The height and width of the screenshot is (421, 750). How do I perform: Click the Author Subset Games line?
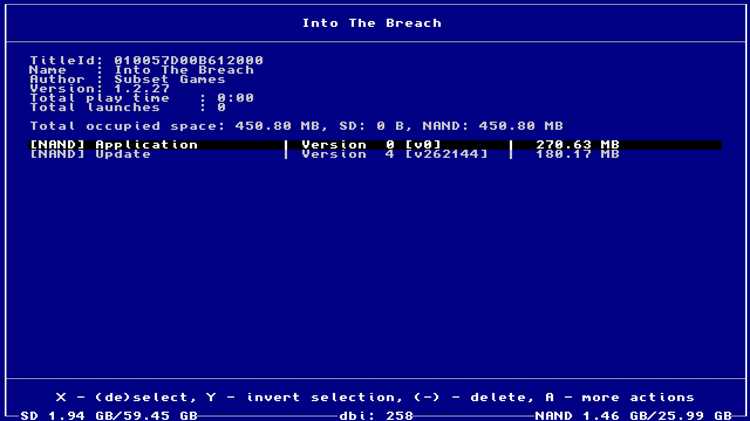coord(128,79)
